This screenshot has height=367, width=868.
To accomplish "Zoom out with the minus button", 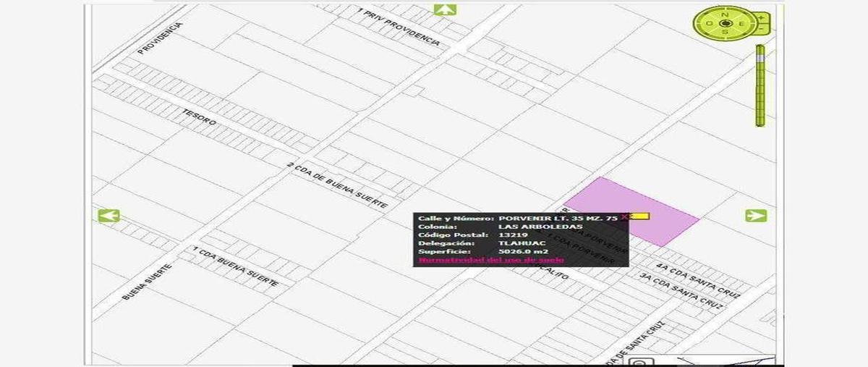I will point(761,29).
